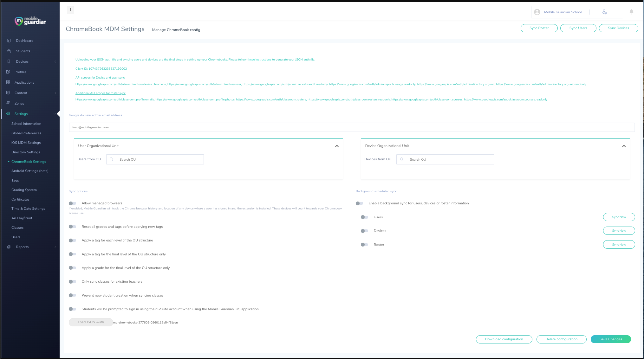Click Sync Now for Devices
Image resolution: width=644 pixels, height=359 pixels.
tap(619, 231)
